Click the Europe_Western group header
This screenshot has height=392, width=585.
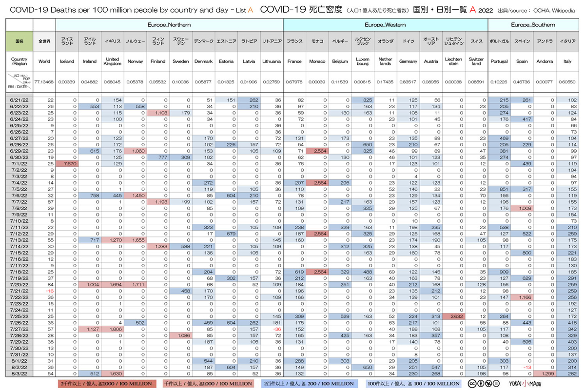pyautogui.click(x=386, y=24)
